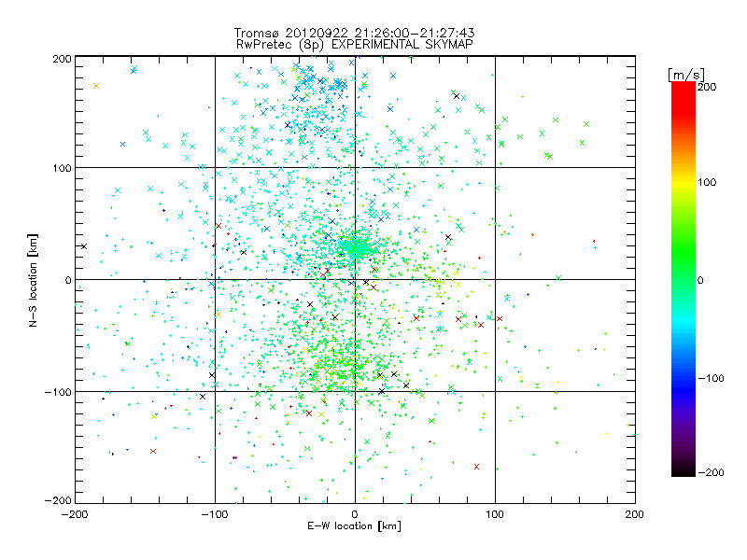Click the colorbar tick label '-200'

pyautogui.click(x=711, y=473)
